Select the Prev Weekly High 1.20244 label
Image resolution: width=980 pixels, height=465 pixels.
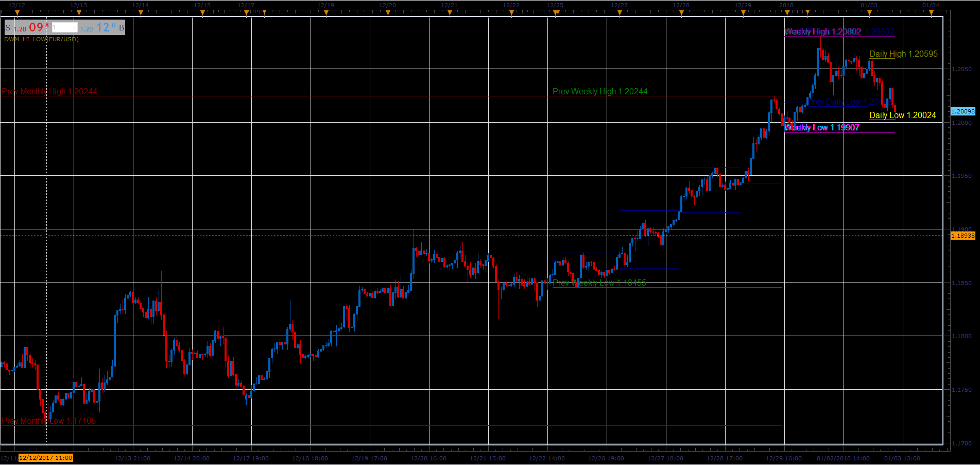pyautogui.click(x=600, y=91)
